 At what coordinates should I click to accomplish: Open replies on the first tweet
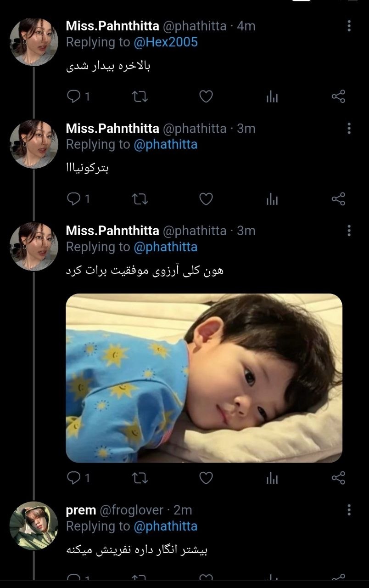coord(78,96)
